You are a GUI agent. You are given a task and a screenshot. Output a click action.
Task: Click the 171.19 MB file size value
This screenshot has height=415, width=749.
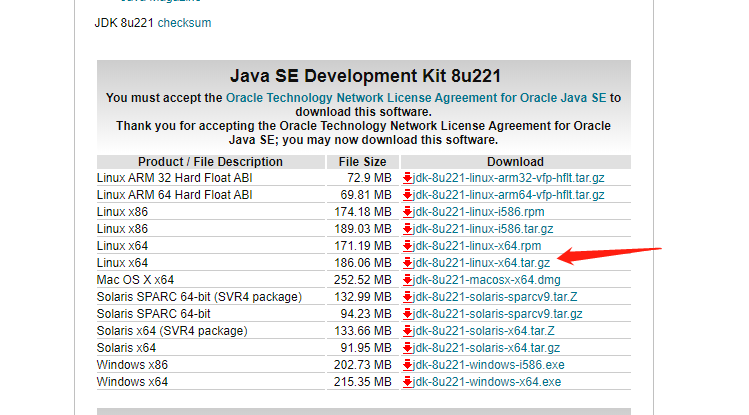point(363,246)
